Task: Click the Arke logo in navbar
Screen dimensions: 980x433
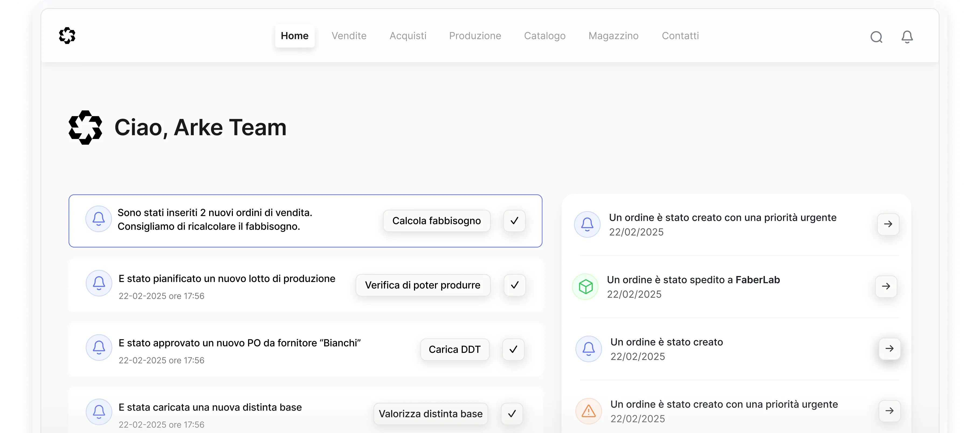Action: click(67, 36)
